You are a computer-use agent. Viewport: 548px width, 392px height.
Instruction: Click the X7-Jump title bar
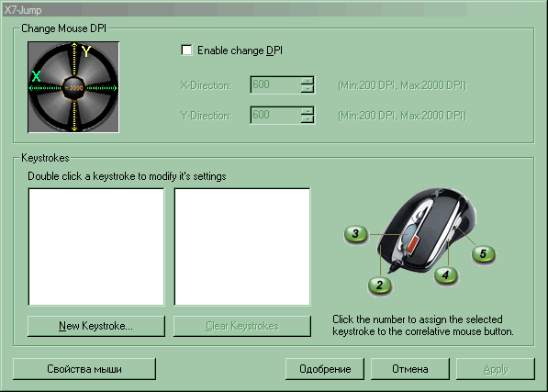274,10
